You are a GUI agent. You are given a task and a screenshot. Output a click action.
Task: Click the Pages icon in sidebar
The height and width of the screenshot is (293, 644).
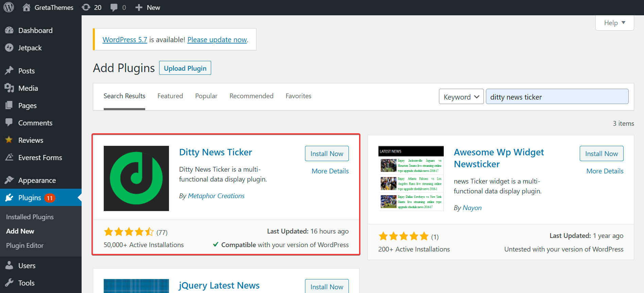pyautogui.click(x=9, y=105)
